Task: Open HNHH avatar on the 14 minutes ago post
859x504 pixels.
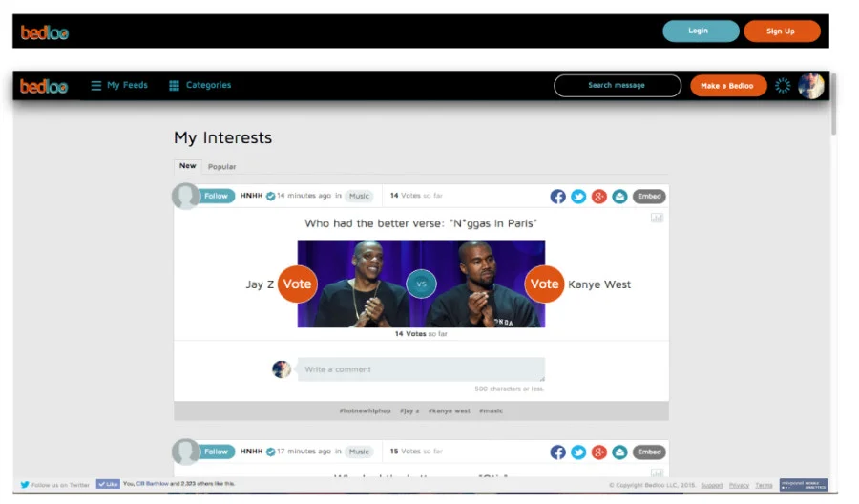Action: (x=185, y=196)
